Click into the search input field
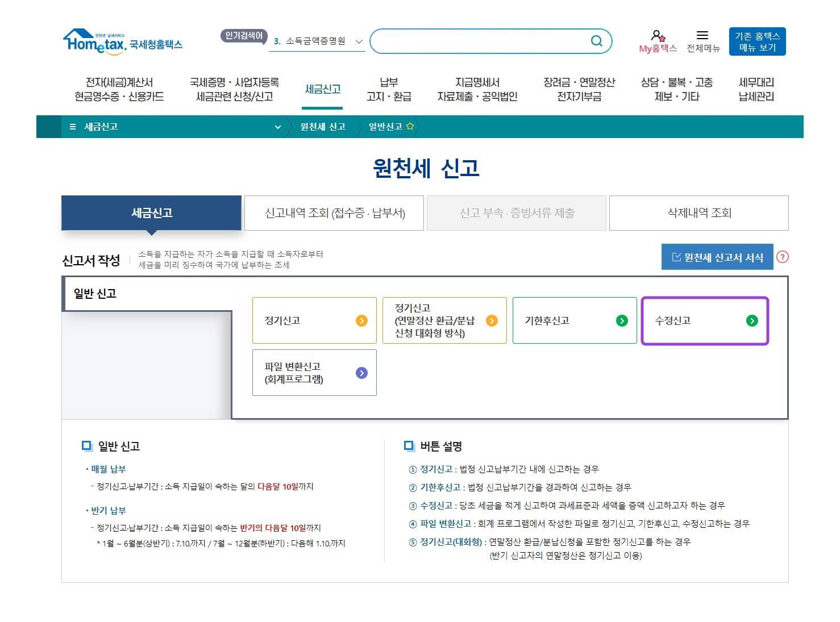This screenshot has height=622, width=840. pyautogui.click(x=480, y=41)
